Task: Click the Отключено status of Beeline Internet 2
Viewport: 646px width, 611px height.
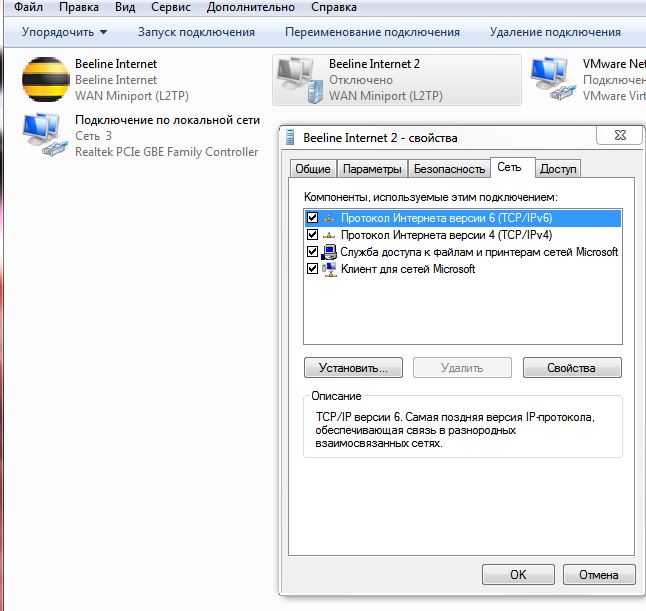Action: tap(360, 80)
